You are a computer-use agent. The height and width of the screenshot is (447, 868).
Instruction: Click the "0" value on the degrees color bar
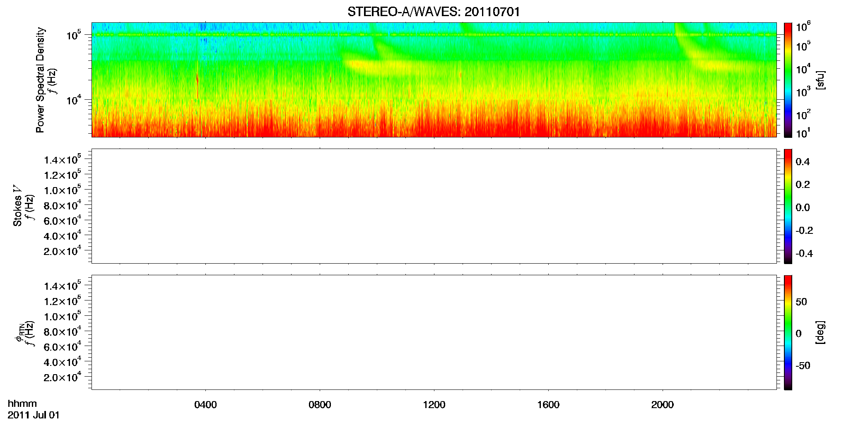799,334
